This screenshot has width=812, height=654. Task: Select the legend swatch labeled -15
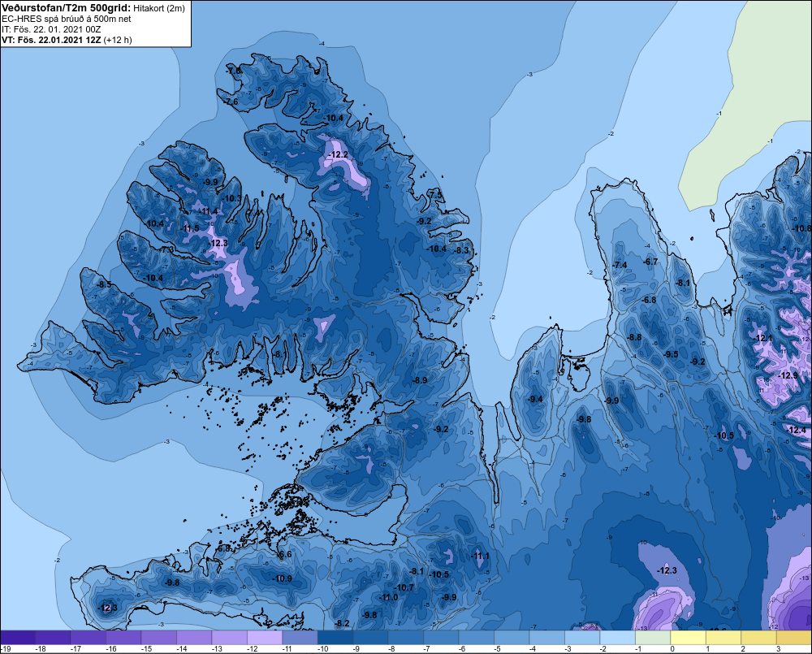158,638
